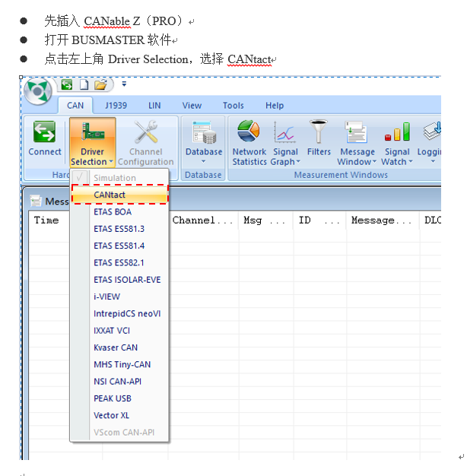This screenshot has width=467, height=476.
Task: Click the new blank document icon in quick access toolbar
Action: point(84,84)
